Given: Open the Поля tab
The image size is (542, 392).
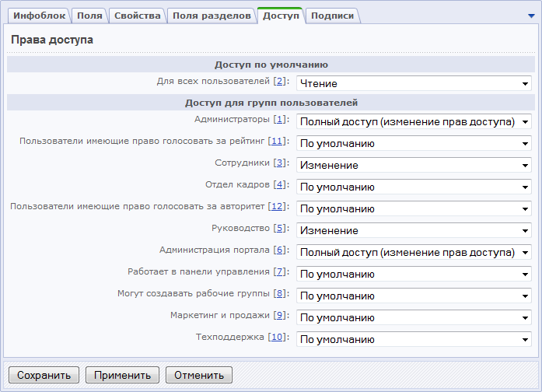Looking at the screenshot, I should (89, 16).
